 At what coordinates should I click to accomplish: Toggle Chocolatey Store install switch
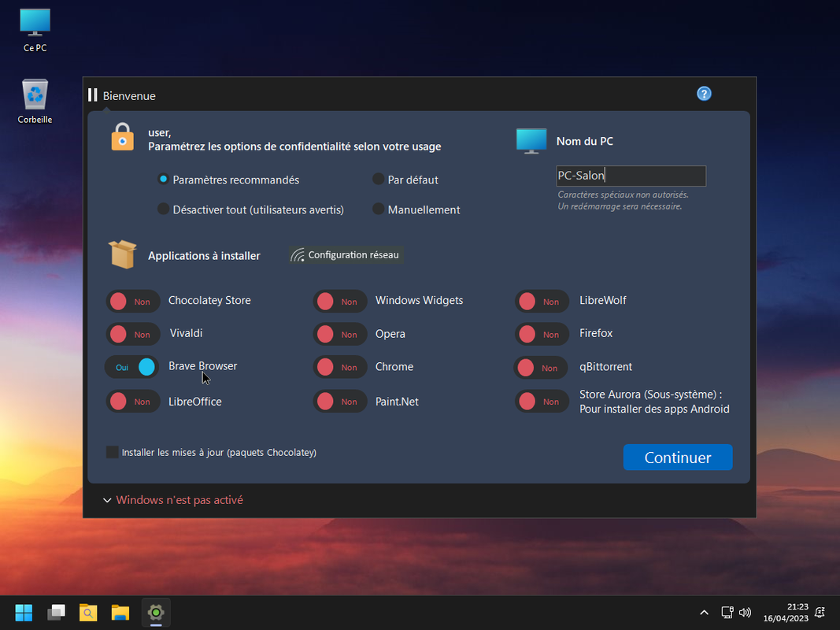(133, 302)
